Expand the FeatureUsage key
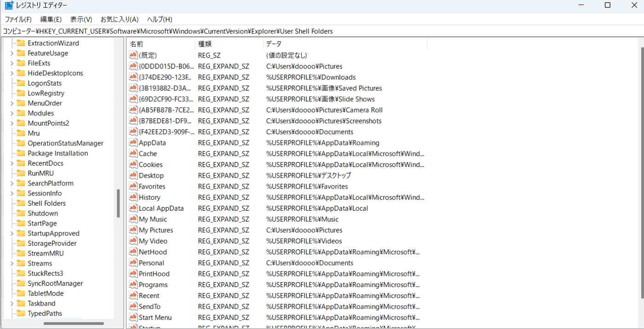 point(11,53)
